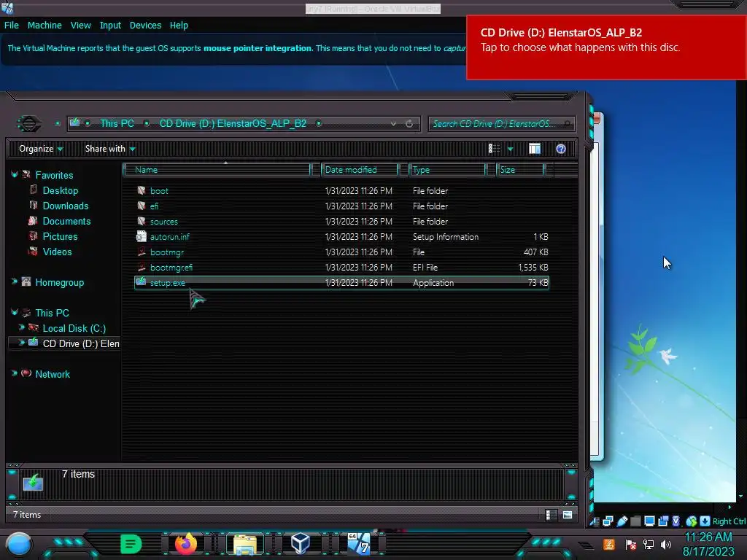This screenshot has height=560, width=747.
Task: Toggle the preview pane icon
Action: 535,149
